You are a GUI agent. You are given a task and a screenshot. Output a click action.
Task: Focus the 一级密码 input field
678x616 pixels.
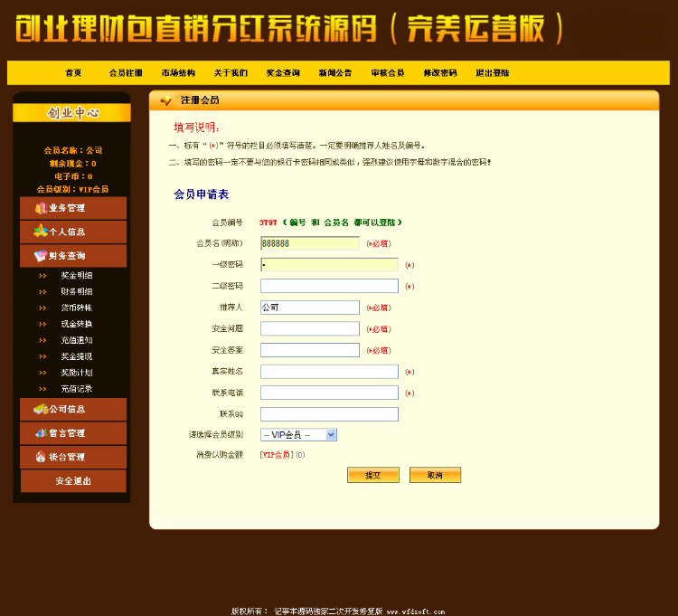[x=329, y=265]
